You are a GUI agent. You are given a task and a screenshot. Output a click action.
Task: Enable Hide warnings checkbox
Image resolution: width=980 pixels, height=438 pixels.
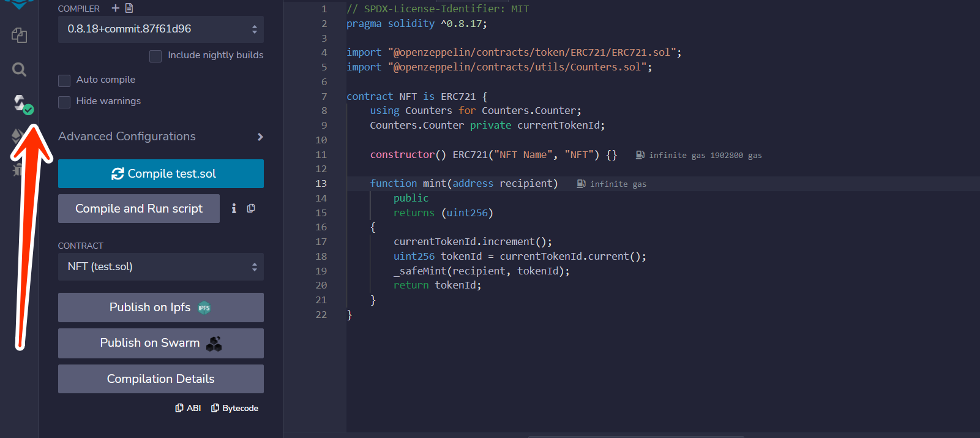tap(64, 102)
